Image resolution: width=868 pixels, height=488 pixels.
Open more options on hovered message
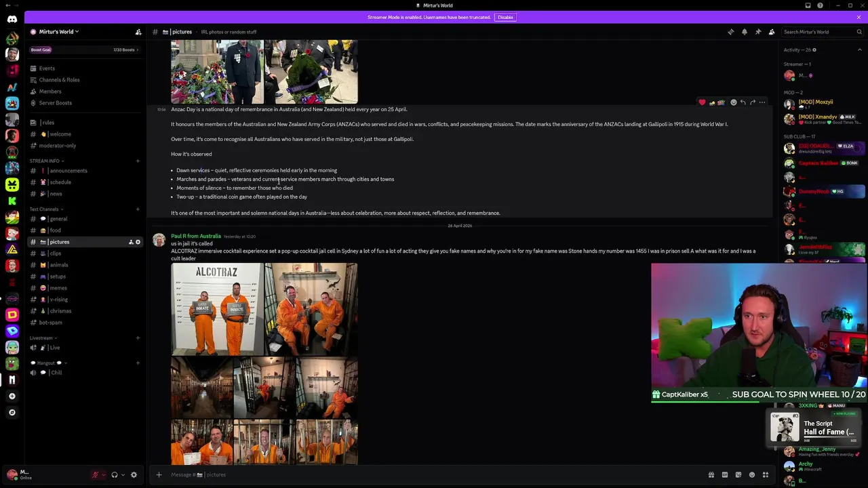pyautogui.click(x=762, y=102)
